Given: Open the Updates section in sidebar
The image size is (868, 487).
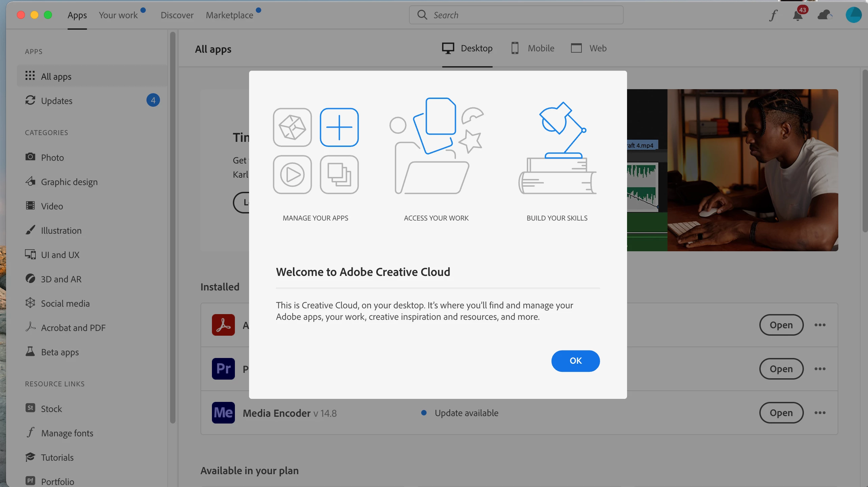Looking at the screenshot, I should (x=57, y=101).
